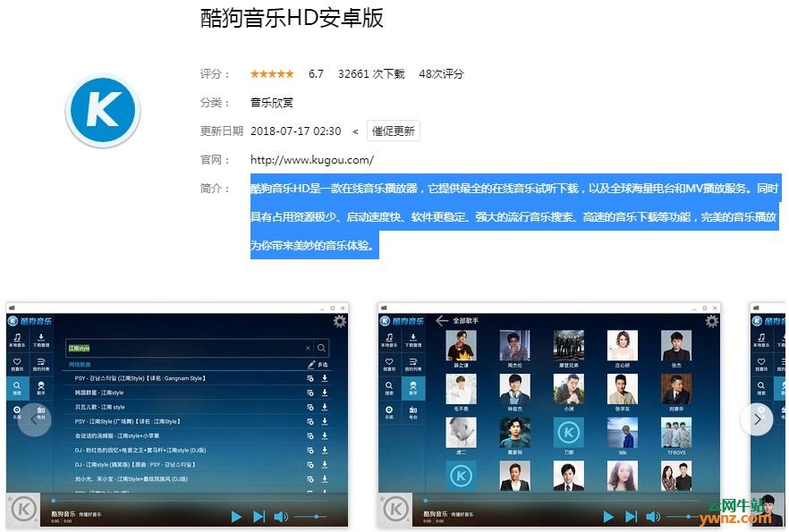Download the 会说话的汤姆猫 - 江南style+小苹果 song
This screenshot has width=789, height=532.
point(325,436)
